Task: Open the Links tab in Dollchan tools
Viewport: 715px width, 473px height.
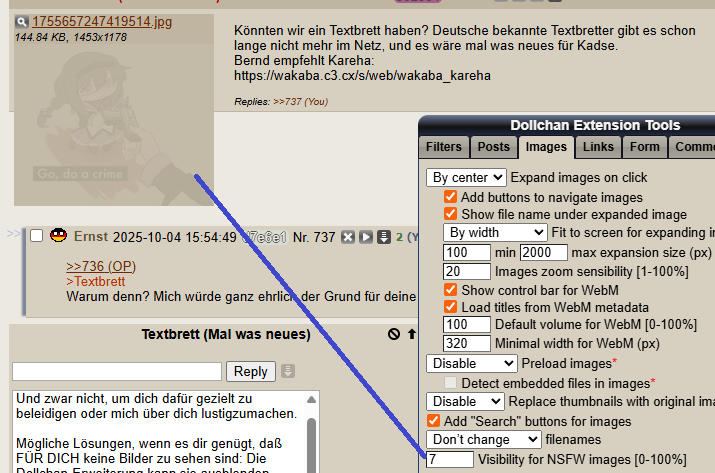Action: (598, 147)
